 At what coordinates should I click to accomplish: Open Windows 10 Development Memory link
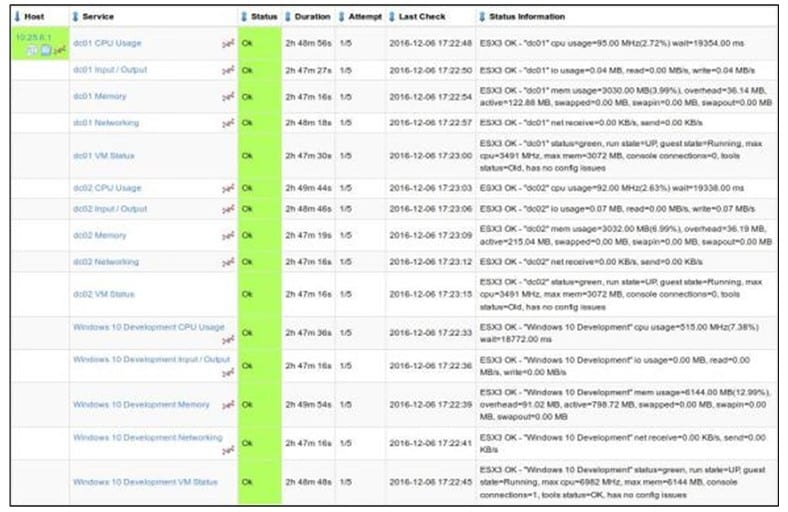click(x=141, y=404)
